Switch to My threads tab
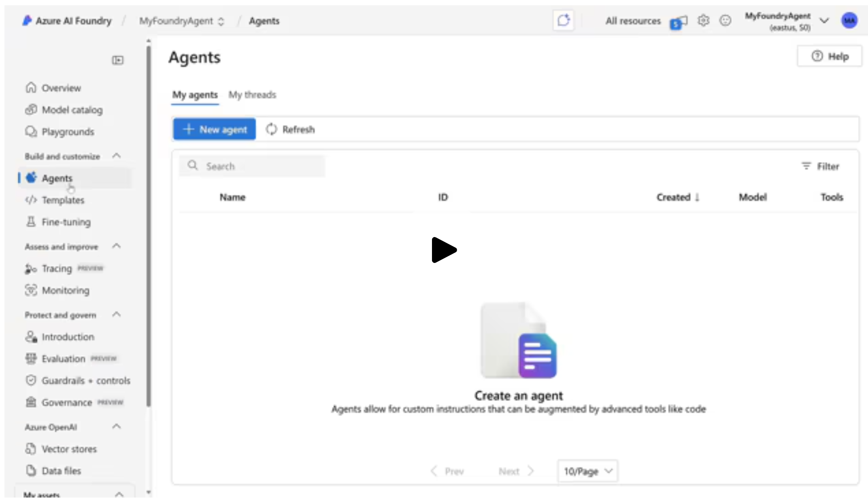Image resolution: width=868 pixels, height=502 pixels. (x=252, y=95)
